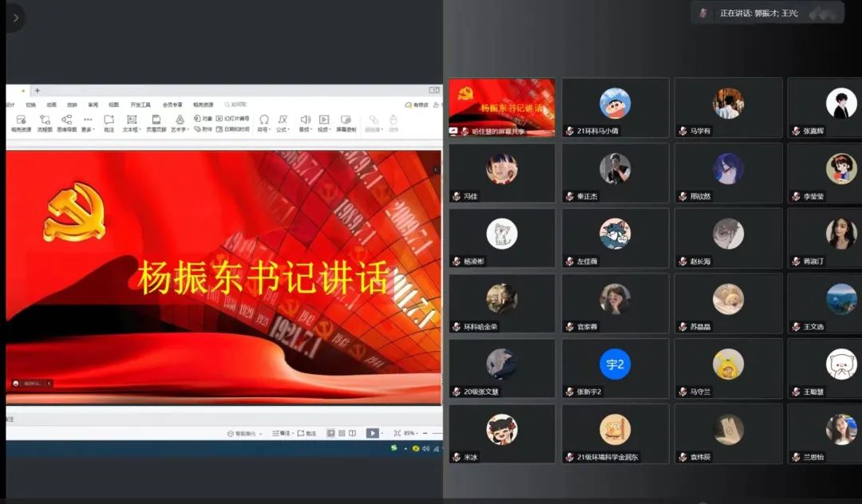Open the 会员专享 member exclusive tab
Screen dimensions: 862x504
[x=172, y=104]
